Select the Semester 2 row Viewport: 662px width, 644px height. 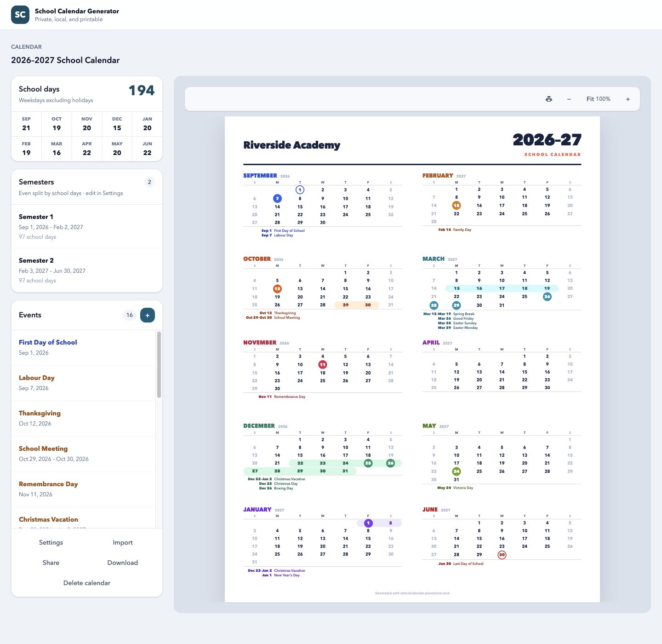(x=87, y=270)
